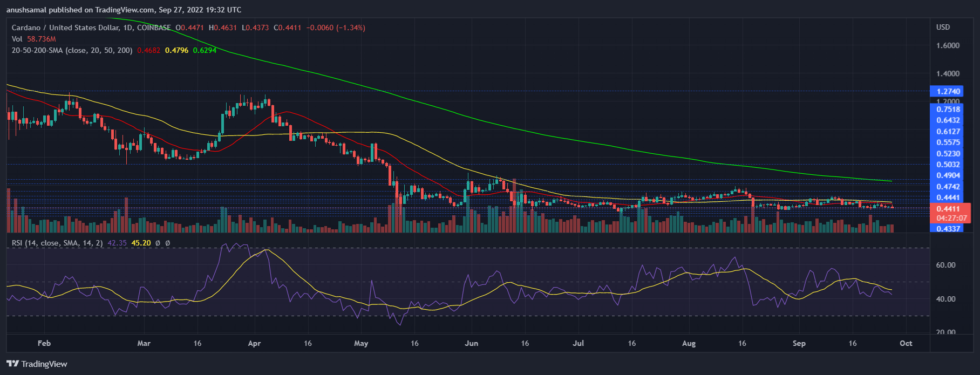Click the open price value O0.4471
This screenshot has height=375, width=980.
coord(189,28)
